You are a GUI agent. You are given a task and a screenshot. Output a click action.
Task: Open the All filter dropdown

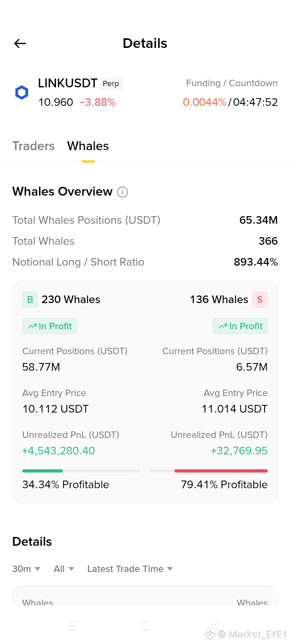tap(64, 569)
